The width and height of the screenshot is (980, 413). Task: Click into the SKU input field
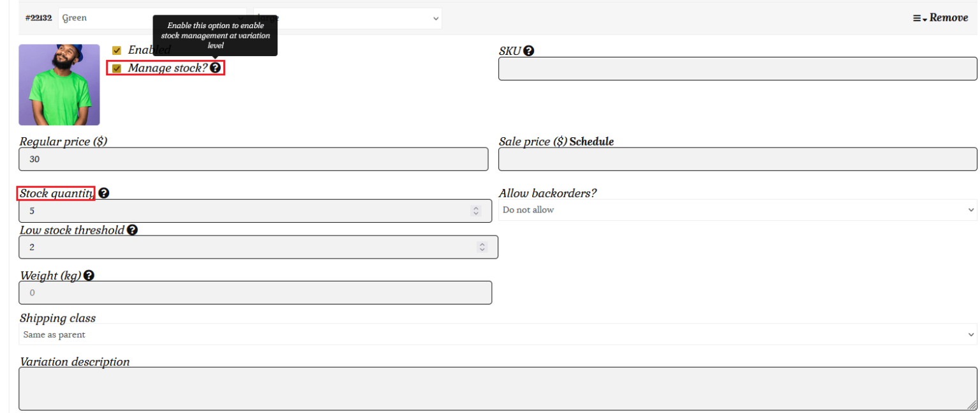point(737,69)
